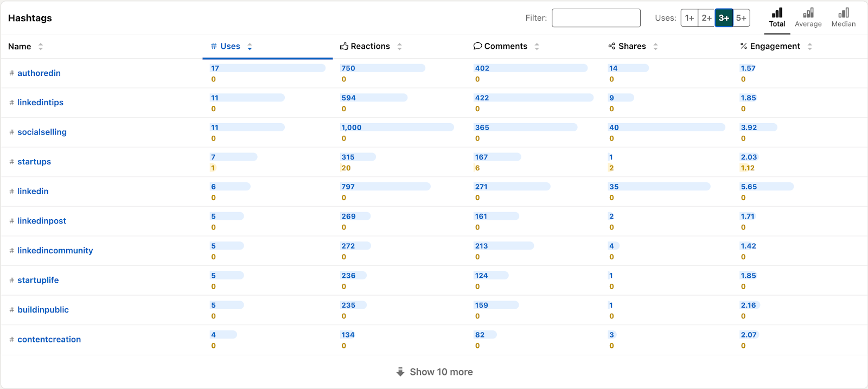Click the speech bubble icon beside Comments
This screenshot has width=868, height=389.
coord(477,46)
